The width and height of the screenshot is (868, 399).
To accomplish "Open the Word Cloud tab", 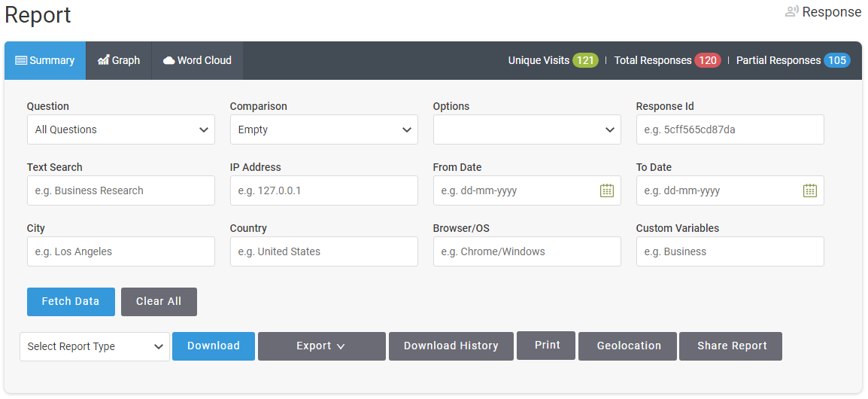I will 197,60.
